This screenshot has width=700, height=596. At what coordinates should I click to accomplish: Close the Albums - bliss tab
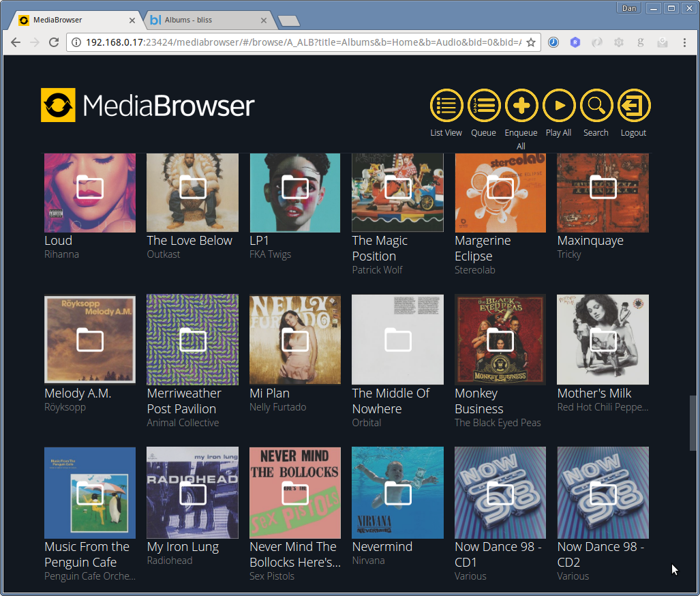[x=264, y=20]
